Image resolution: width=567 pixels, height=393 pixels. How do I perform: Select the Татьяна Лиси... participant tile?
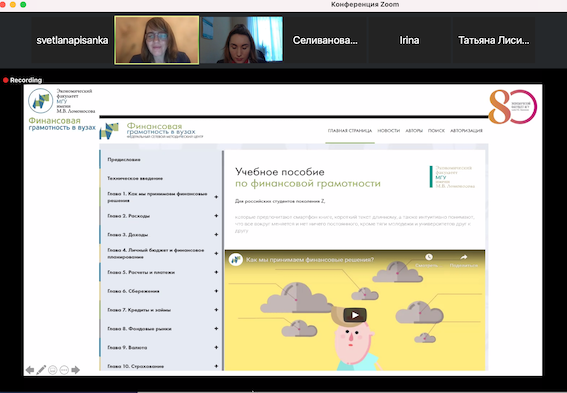click(x=494, y=40)
